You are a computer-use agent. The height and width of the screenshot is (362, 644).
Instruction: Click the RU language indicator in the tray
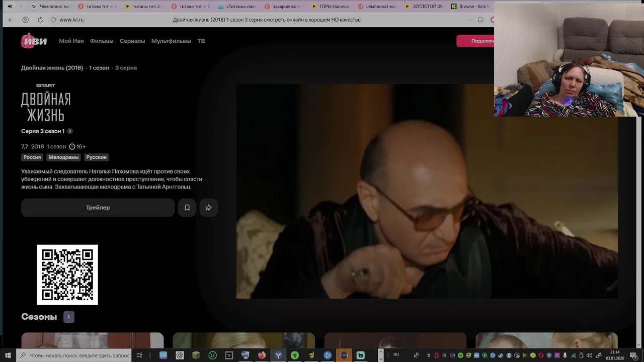point(396,355)
